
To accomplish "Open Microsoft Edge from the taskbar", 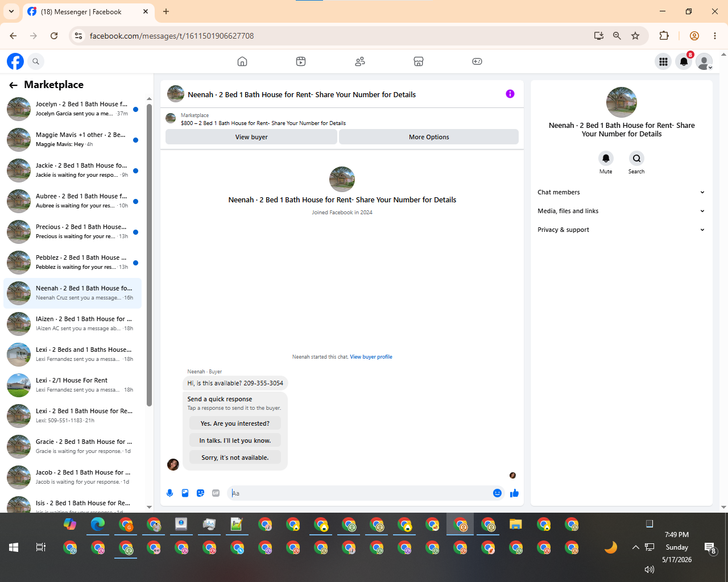I will point(98,524).
